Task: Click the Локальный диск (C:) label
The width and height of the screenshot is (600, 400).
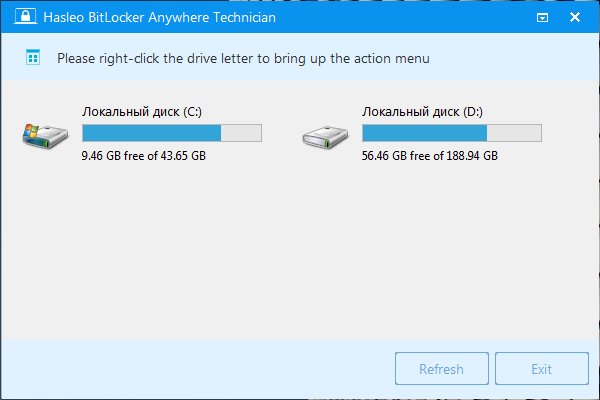Action: click(134, 110)
